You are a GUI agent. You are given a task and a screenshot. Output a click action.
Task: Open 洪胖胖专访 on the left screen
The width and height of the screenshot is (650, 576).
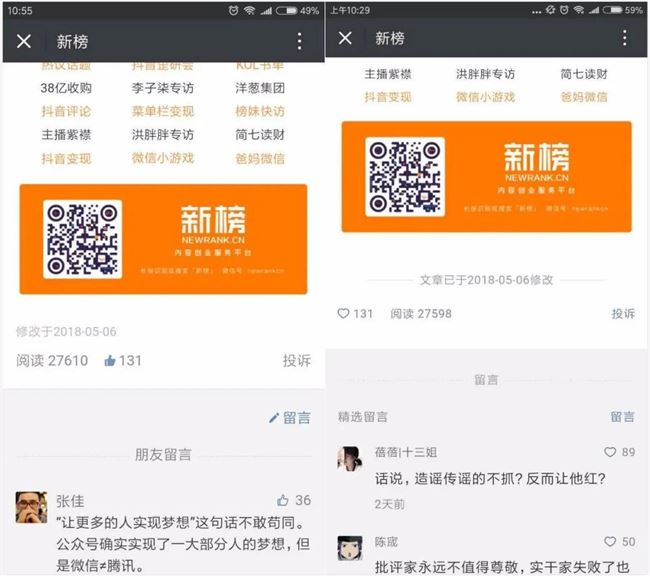pyautogui.click(x=162, y=135)
